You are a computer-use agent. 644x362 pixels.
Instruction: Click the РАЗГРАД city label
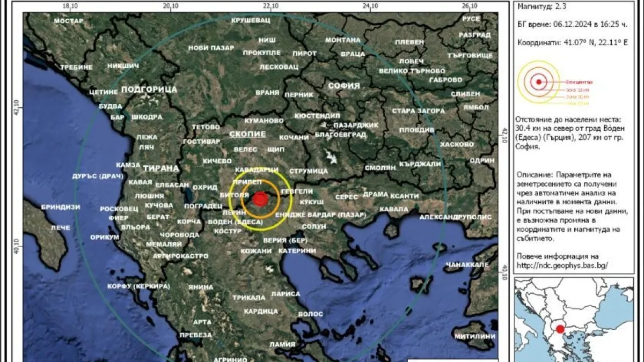pos(475,34)
